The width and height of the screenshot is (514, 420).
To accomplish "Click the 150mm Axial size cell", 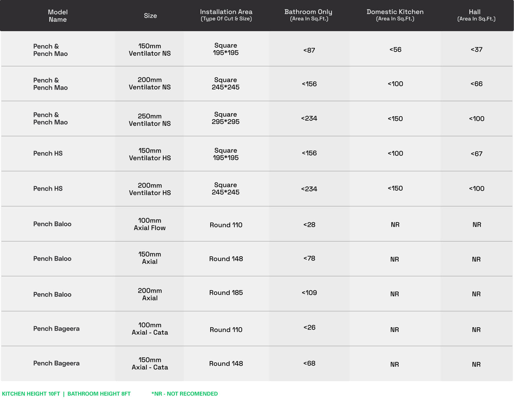I will (x=150, y=258).
